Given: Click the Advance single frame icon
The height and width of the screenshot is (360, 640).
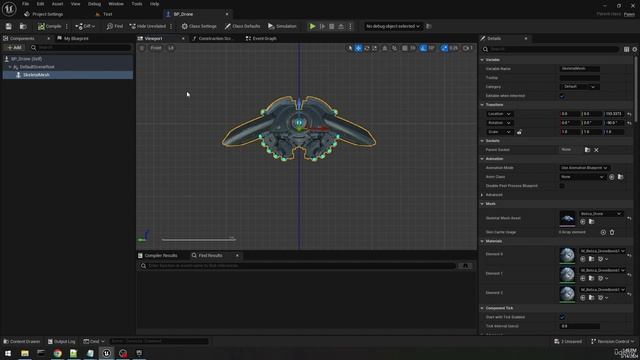Looking at the screenshot, I should [x=322, y=26].
